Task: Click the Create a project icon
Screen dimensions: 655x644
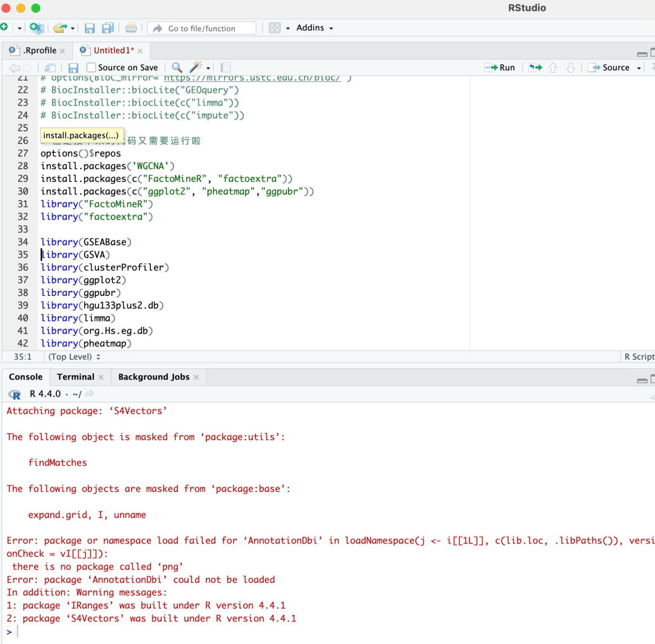Action: 36,28
